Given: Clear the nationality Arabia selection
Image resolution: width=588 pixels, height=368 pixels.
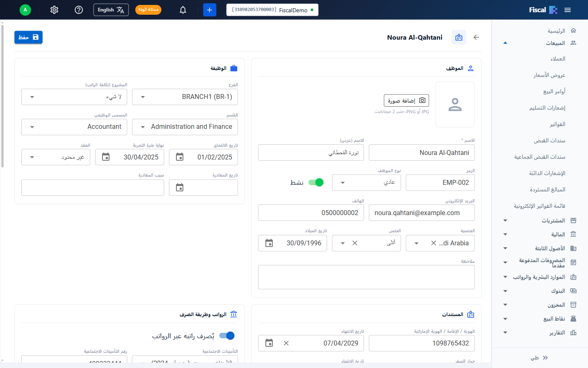Looking at the screenshot, I should (x=434, y=243).
